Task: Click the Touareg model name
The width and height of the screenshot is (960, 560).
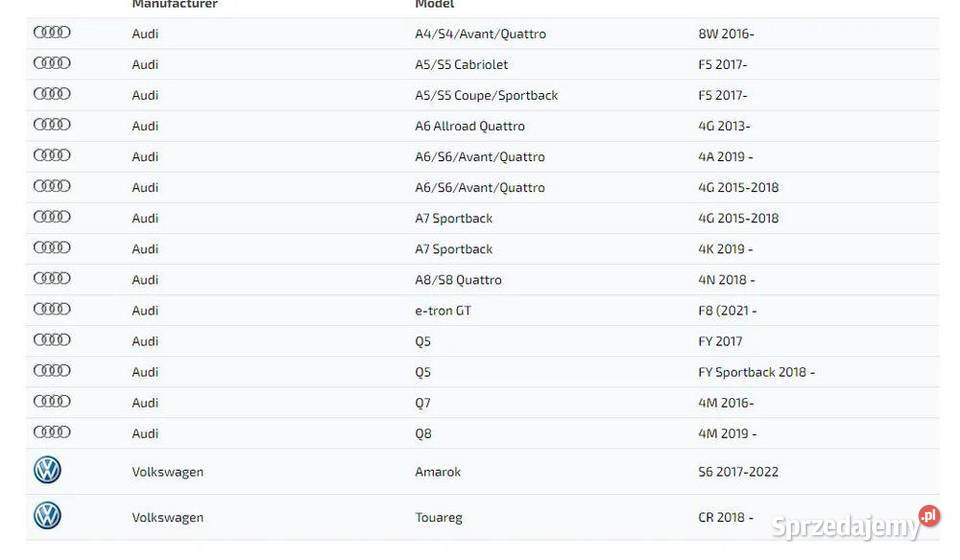Action: (x=438, y=518)
